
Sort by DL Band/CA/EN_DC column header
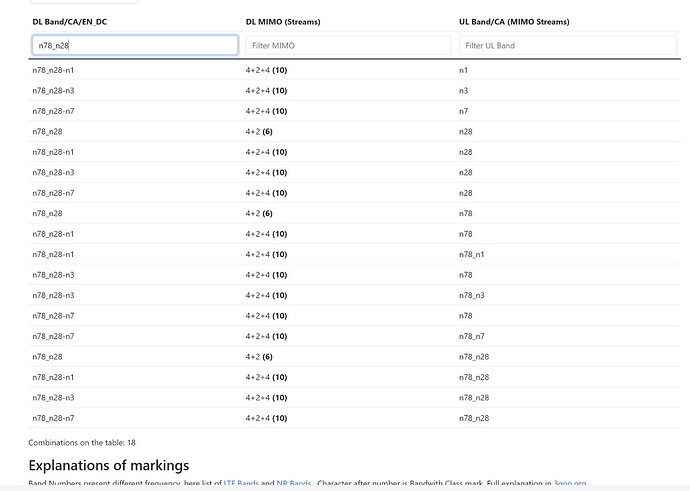tap(70, 22)
